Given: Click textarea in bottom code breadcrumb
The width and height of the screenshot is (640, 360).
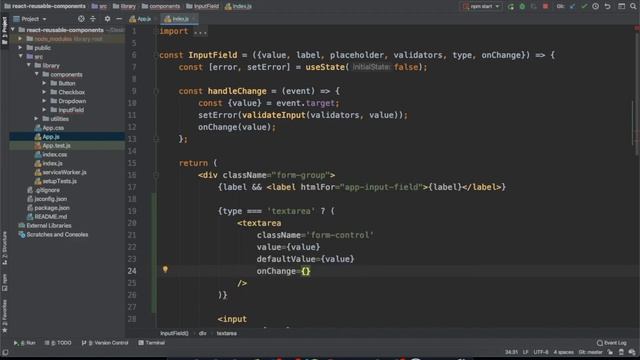Looking at the screenshot, I should (x=227, y=333).
